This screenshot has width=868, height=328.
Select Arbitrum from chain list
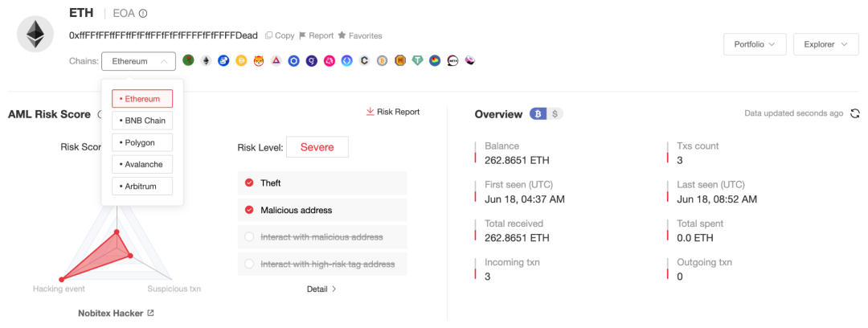tap(142, 186)
